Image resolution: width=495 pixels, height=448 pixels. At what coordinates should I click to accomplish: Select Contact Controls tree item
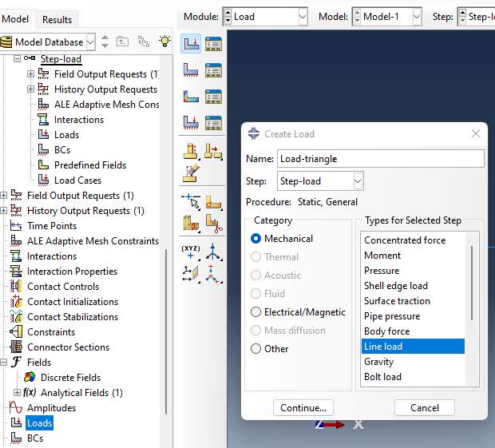(63, 287)
